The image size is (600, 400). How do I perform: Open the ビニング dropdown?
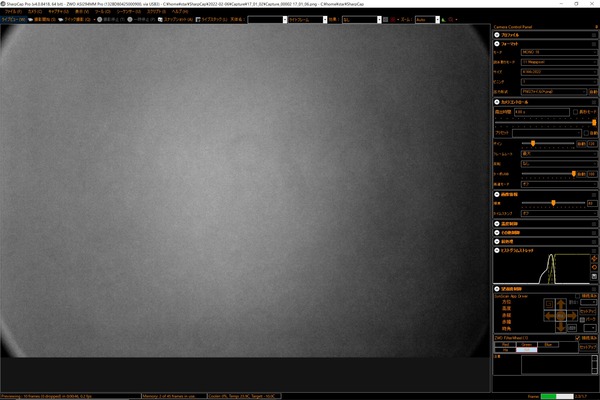click(x=559, y=82)
